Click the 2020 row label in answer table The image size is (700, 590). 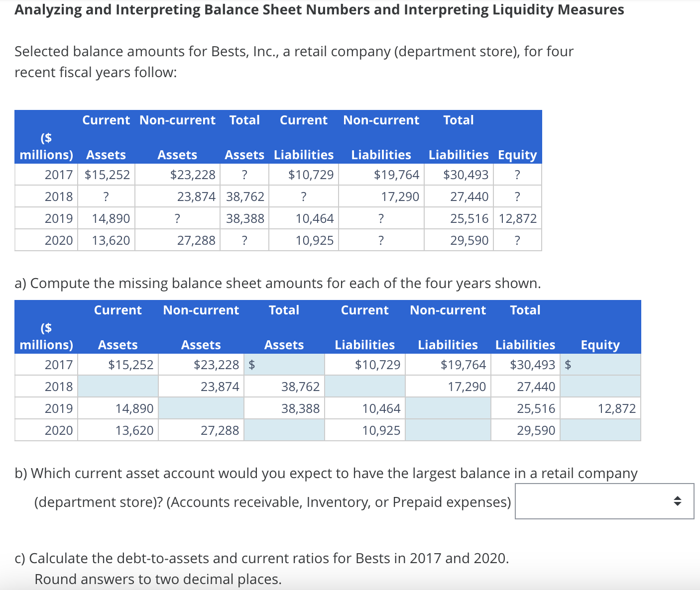[x=59, y=430]
